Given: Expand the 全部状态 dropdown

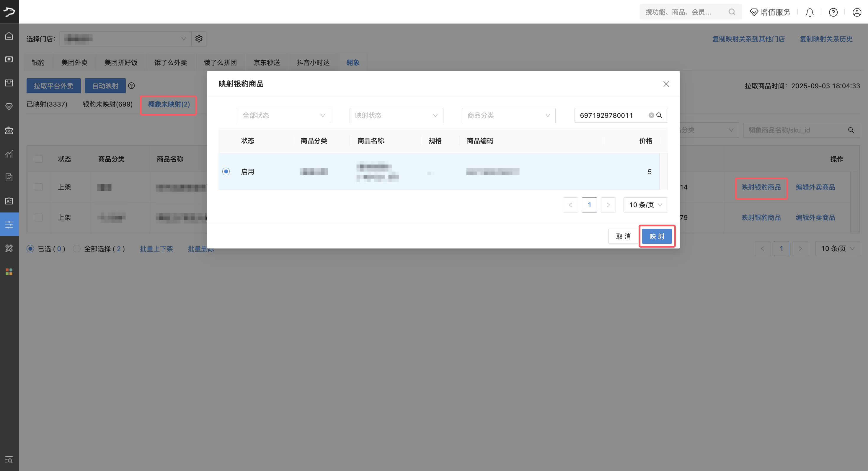Looking at the screenshot, I should 284,116.
